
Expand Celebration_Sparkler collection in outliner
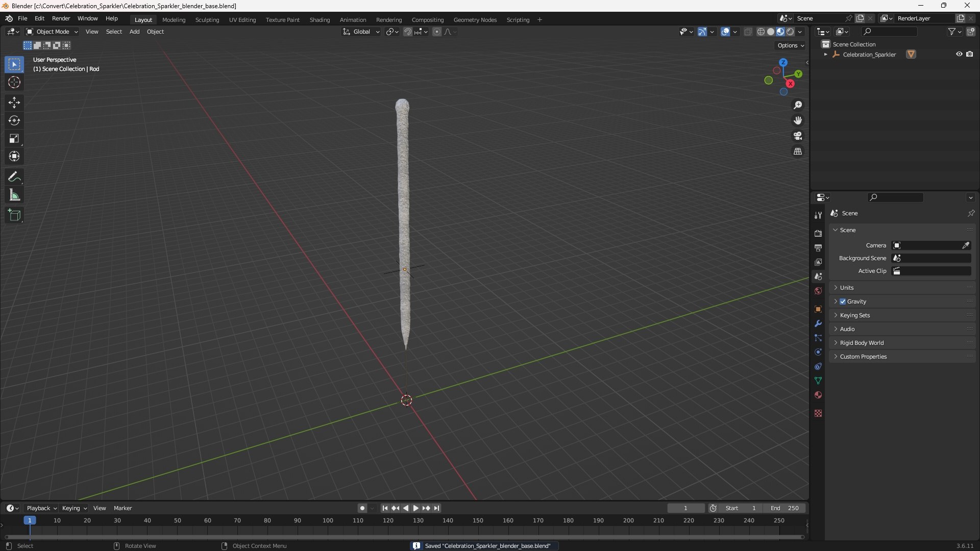(826, 54)
